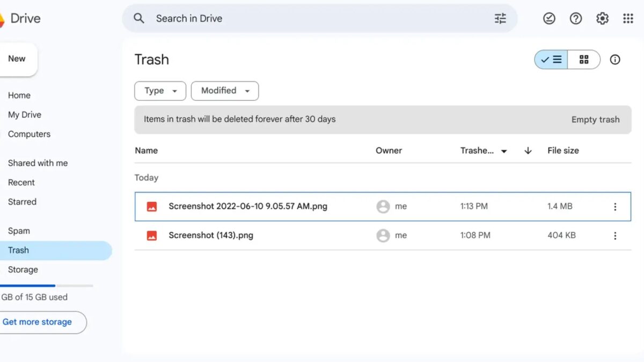
Task: Click the Empty trash button
Action: [x=595, y=120]
